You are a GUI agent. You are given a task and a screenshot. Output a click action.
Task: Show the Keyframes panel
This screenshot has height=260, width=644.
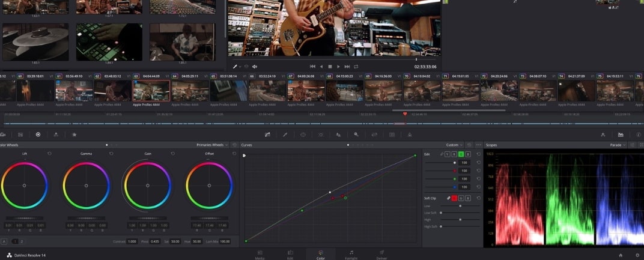(603, 135)
